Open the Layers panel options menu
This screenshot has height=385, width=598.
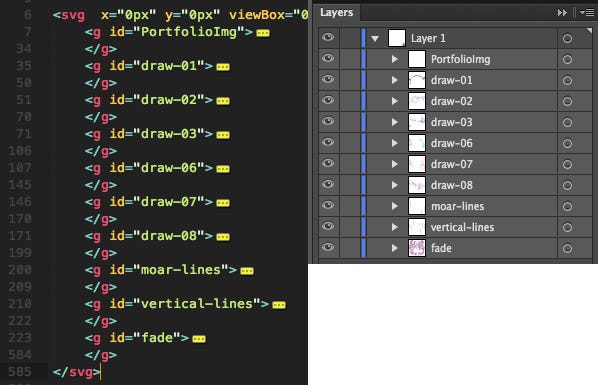[x=587, y=13]
